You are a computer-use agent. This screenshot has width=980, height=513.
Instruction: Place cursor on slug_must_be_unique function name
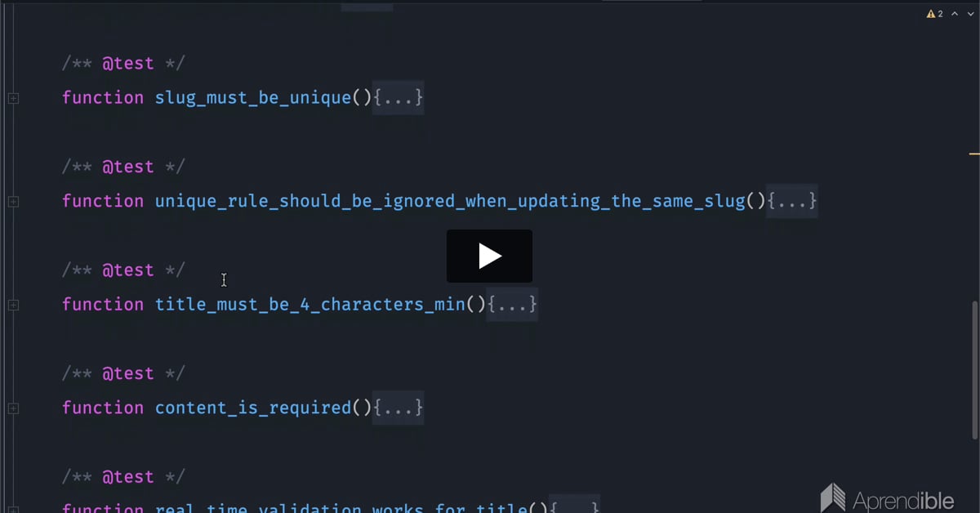coord(252,97)
